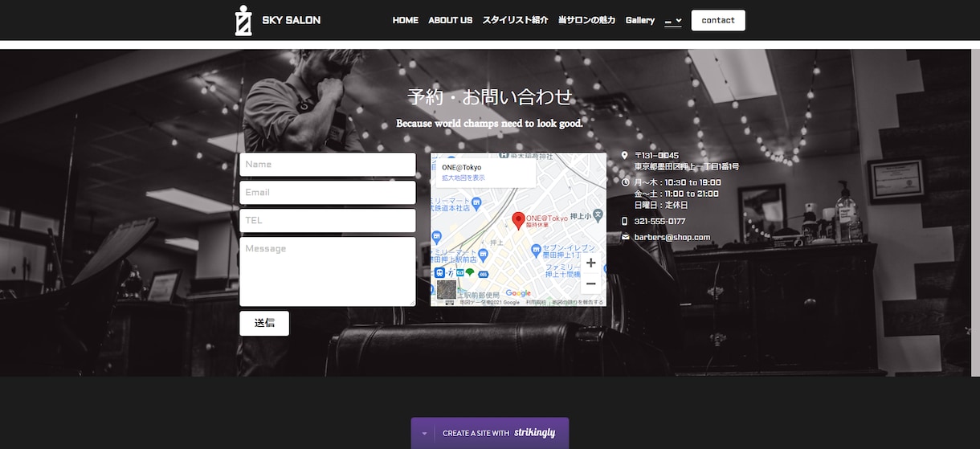Screen dimensions: 980x449
Task: Focus the Name input field
Action: click(x=328, y=165)
